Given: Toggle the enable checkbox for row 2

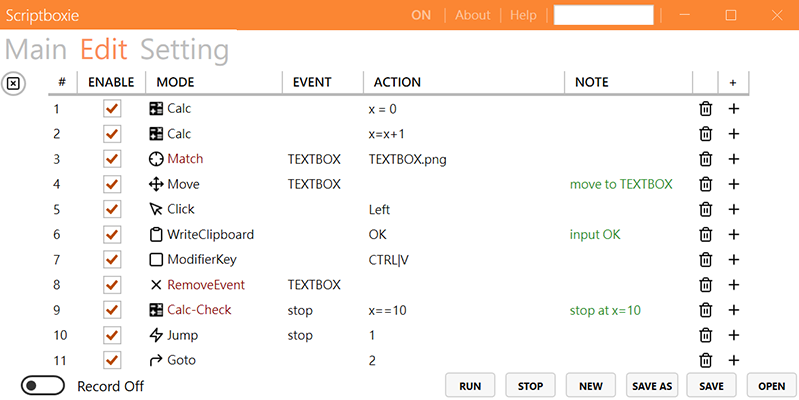Looking at the screenshot, I should click(112, 134).
